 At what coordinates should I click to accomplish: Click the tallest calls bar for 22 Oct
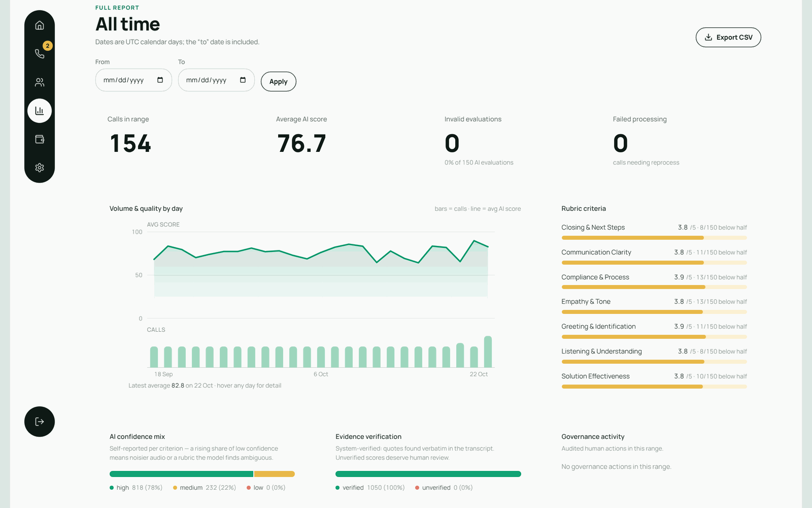point(488,352)
